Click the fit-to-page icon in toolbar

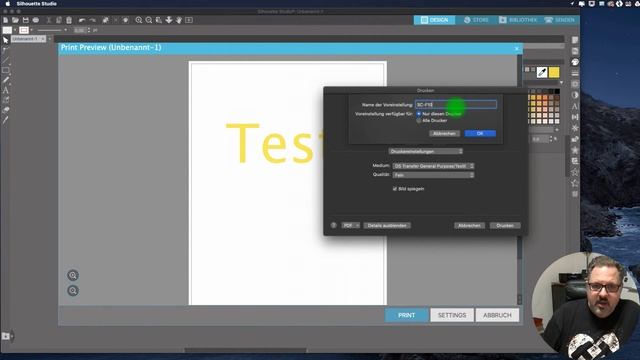[x=189, y=20]
